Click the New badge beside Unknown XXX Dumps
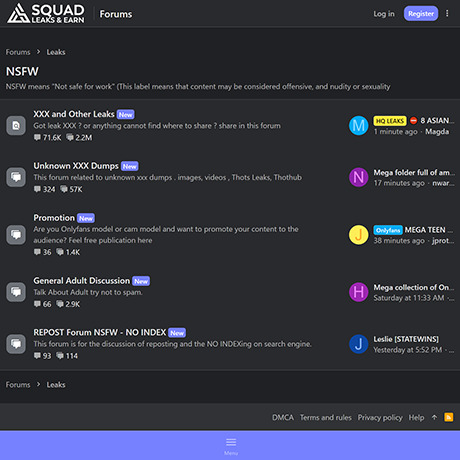 click(130, 166)
